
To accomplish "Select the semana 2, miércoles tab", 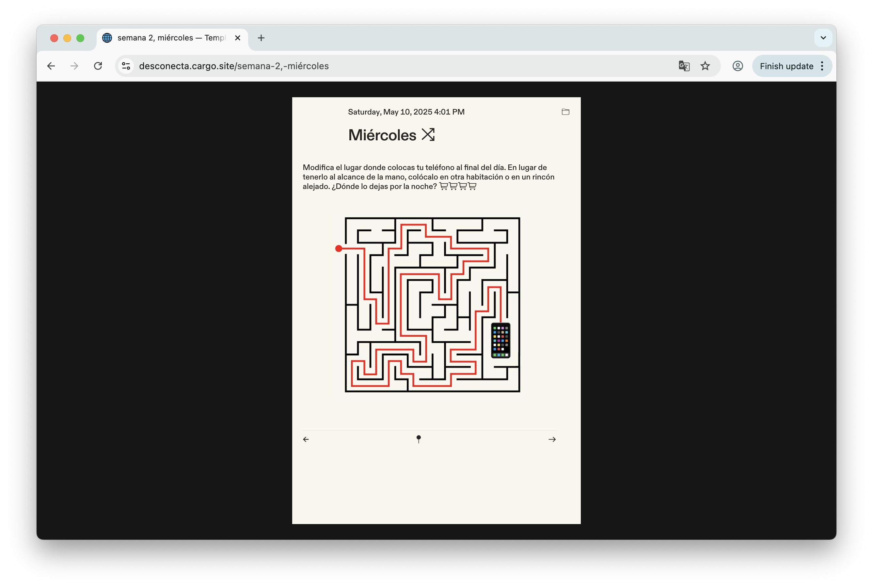I will click(x=171, y=38).
